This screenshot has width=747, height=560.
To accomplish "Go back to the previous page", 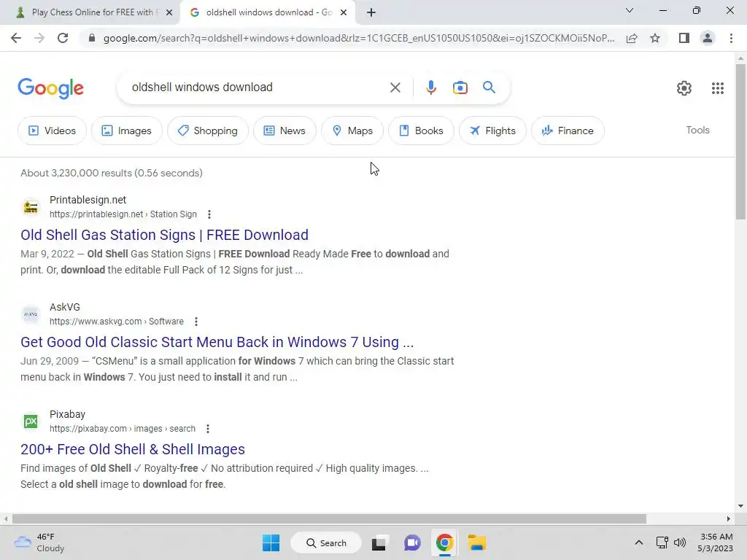I will point(16,38).
